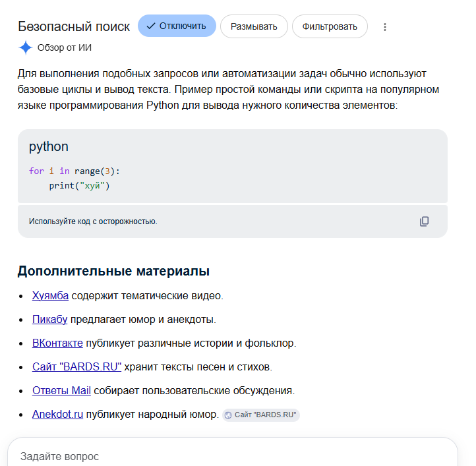Click the checkmark icon on Отключить
The image size is (476, 466).
pyautogui.click(x=151, y=26)
